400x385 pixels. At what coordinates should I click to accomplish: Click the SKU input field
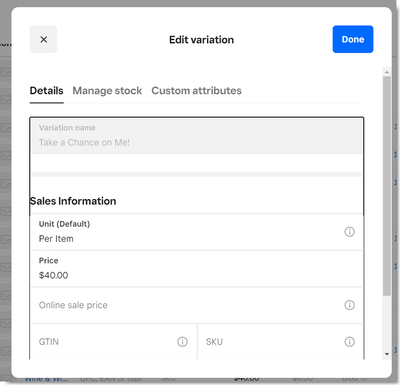click(x=280, y=342)
